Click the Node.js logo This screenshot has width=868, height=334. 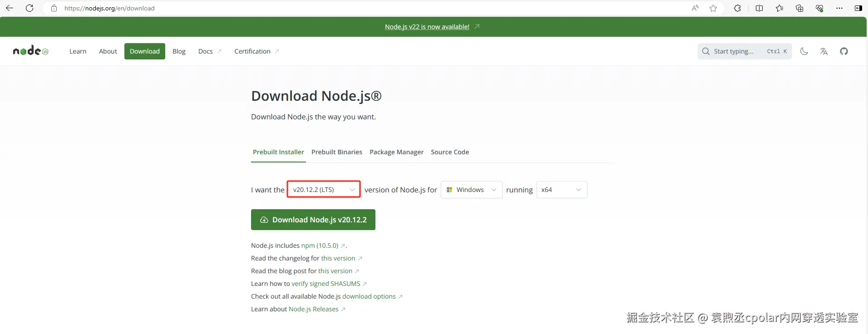pyautogui.click(x=30, y=51)
